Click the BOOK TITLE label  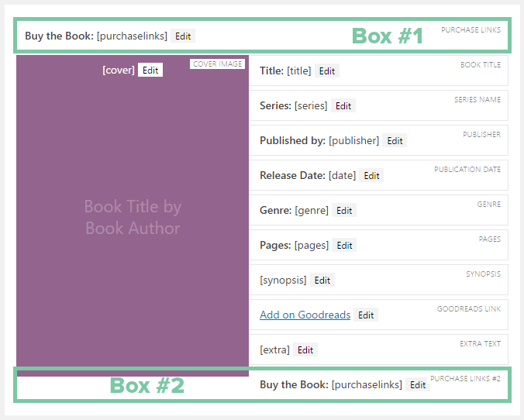481,65
